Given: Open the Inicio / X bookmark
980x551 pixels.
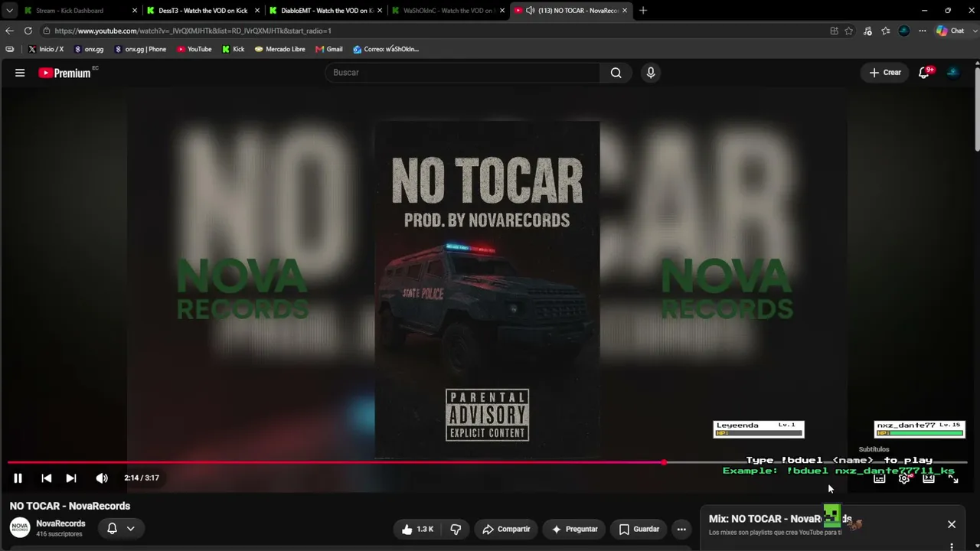Looking at the screenshot, I should 46,49.
